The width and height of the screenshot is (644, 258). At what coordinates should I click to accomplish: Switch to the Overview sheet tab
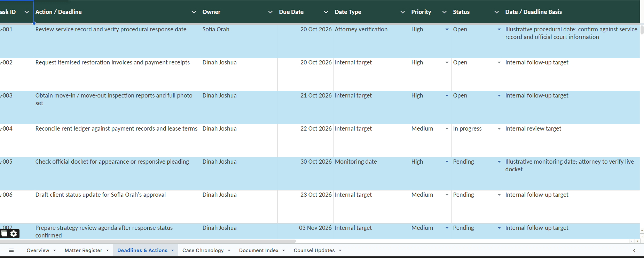(38, 250)
